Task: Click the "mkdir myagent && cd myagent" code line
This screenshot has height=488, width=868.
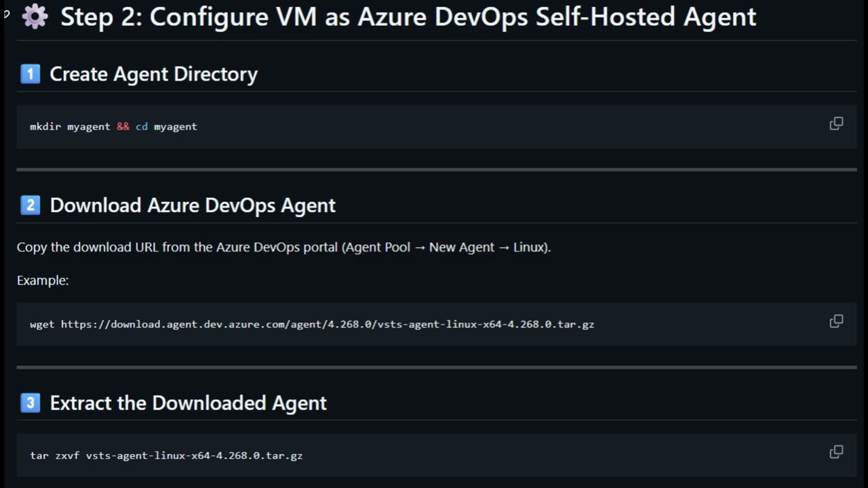Action: click(x=114, y=127)
